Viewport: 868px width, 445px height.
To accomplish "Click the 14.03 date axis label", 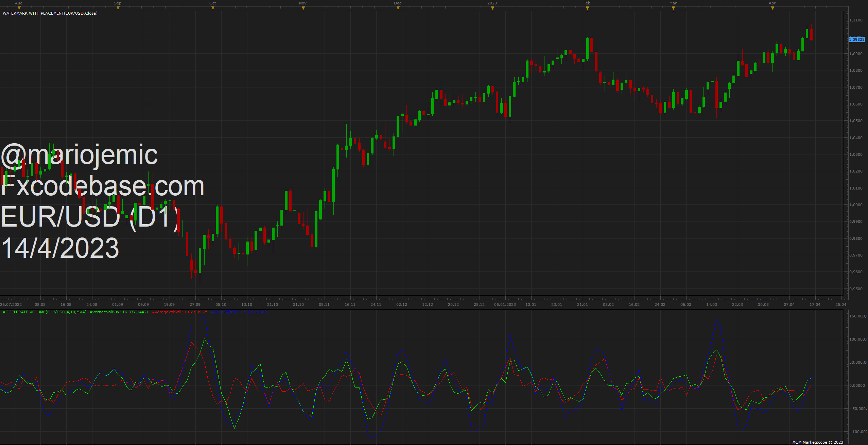I will tap(712, 304).
